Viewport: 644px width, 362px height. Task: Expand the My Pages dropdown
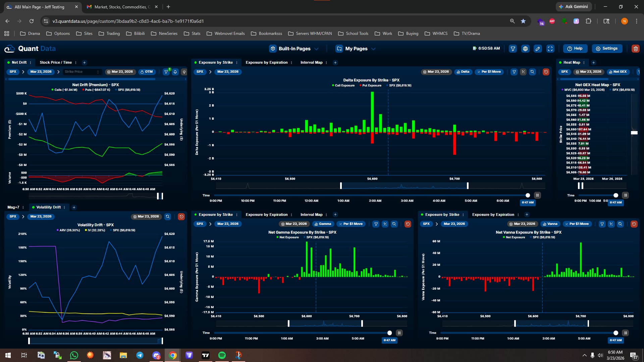pyautogui.click(x=356, y=49)
